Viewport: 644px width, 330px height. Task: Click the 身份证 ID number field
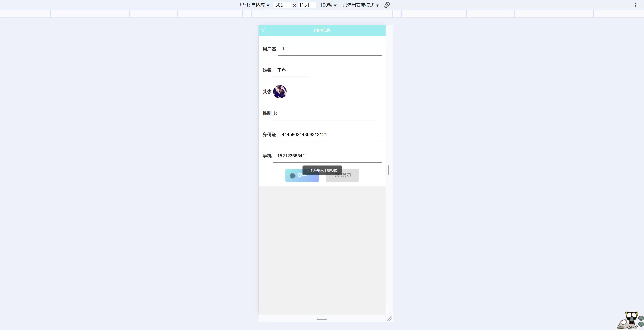[330, 135]
